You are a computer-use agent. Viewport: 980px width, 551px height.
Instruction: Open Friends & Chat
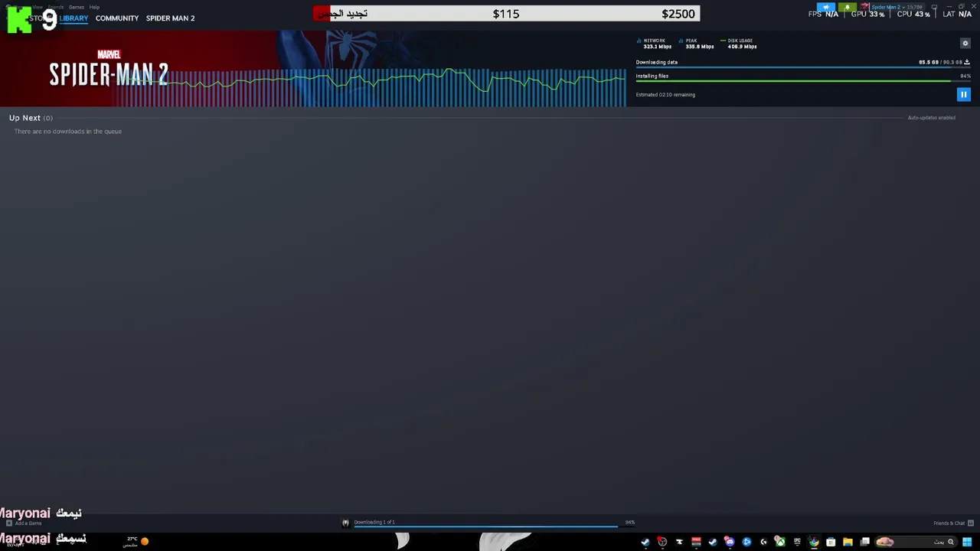(953, 523)
